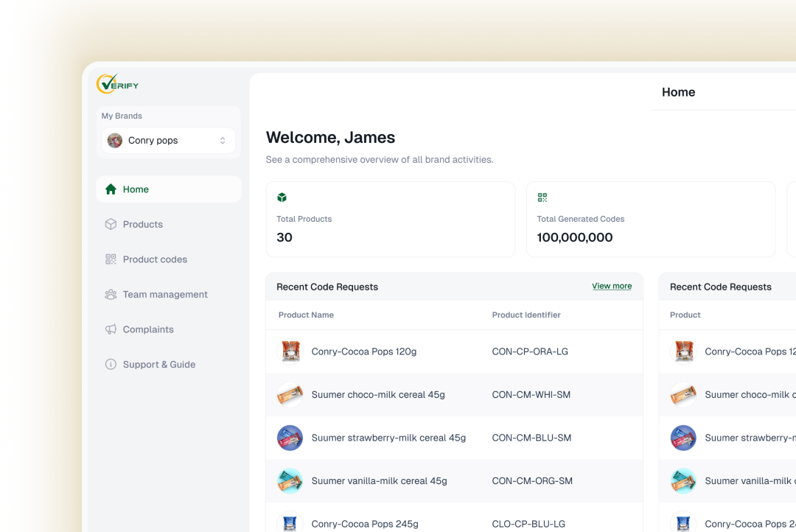Image resolution: width=796 pixels, height=532 pixels.
Task: Click the Suumer strawberry-milk cereal 45g product image
Action: (x=290, y=438)
